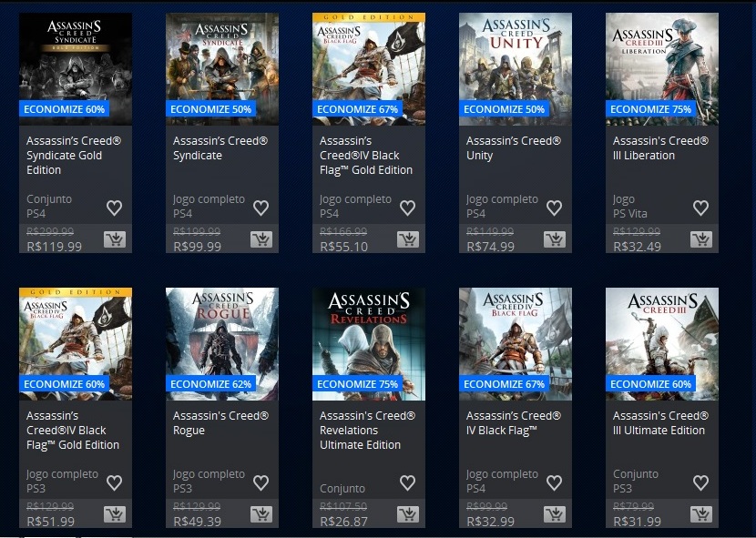Open "Assassin's Creed III Ultimate Edition" title

(x=660, y=422)
